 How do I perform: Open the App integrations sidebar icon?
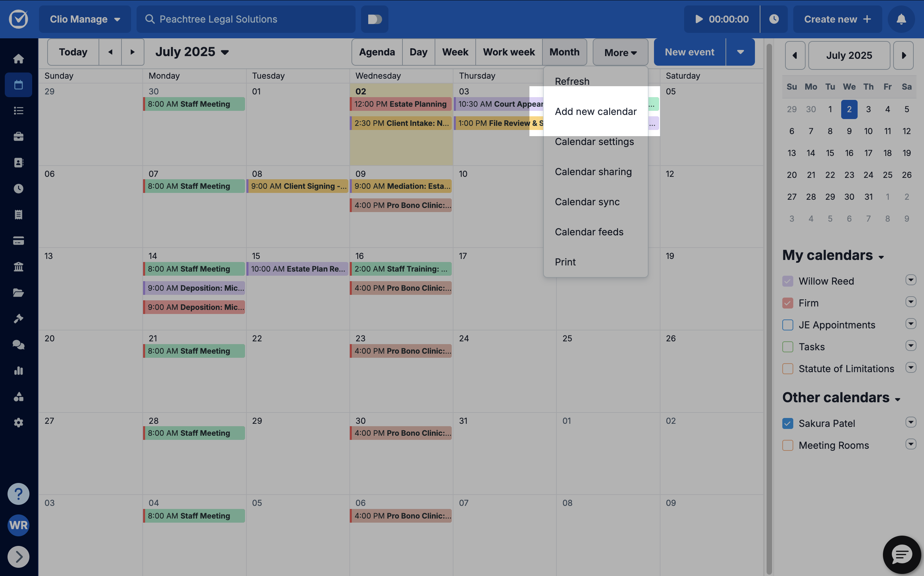18,396
